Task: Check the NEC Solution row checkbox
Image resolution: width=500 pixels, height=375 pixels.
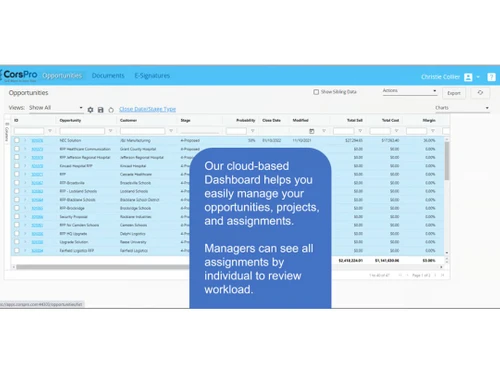Action: pyautogui.click(x=17, y=140)
